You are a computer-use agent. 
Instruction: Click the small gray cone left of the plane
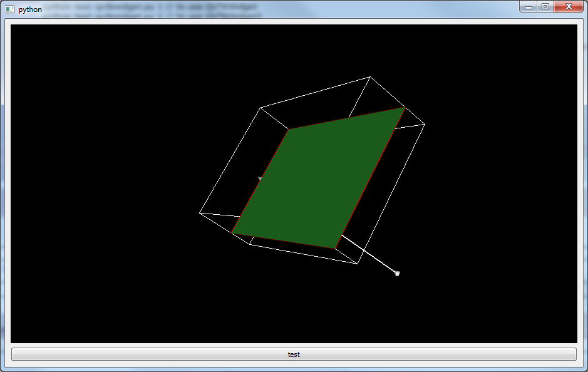click(x=260, y=178)
